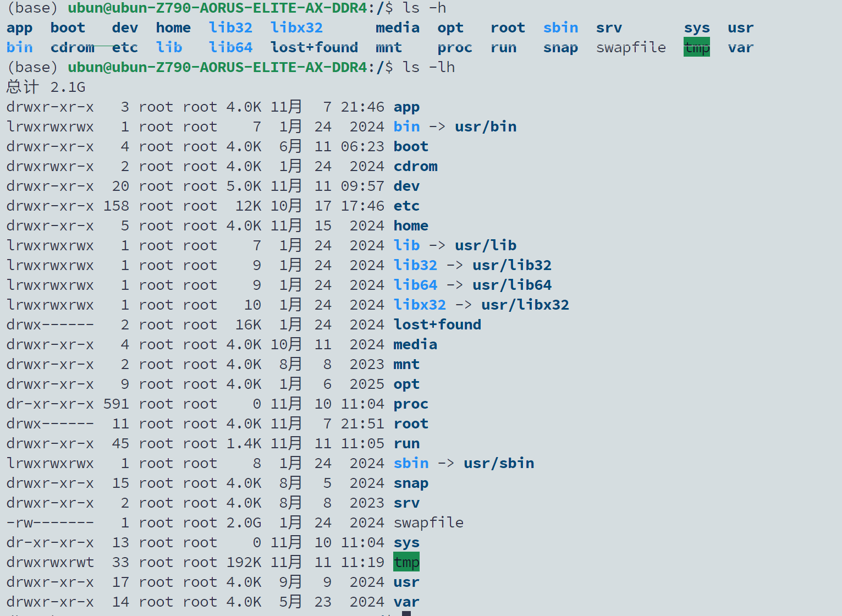The image size is (842, 616).
Task: Click green-highlighted 'tmp' in ls -h output
Action: click(697, 47)
